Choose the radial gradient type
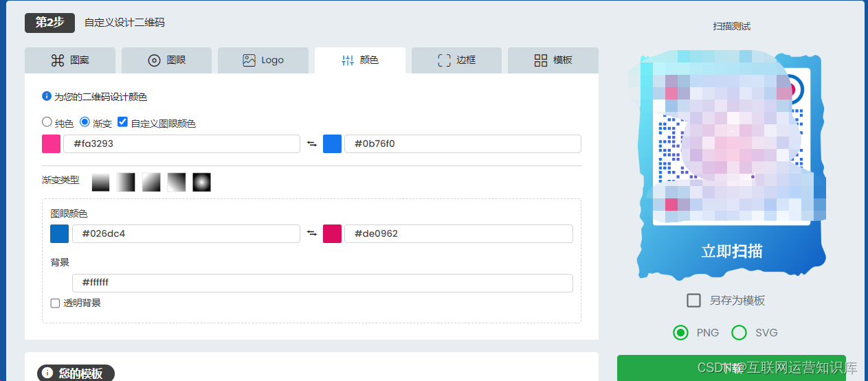Viewport: 868px width, 381px height. (201, 182)
